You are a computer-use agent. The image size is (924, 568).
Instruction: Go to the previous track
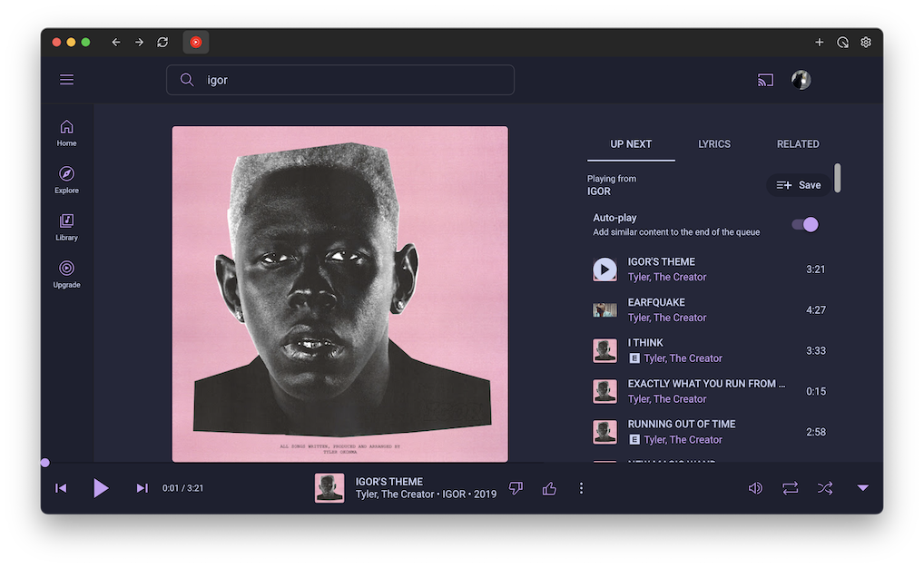(x=61, y=488)
